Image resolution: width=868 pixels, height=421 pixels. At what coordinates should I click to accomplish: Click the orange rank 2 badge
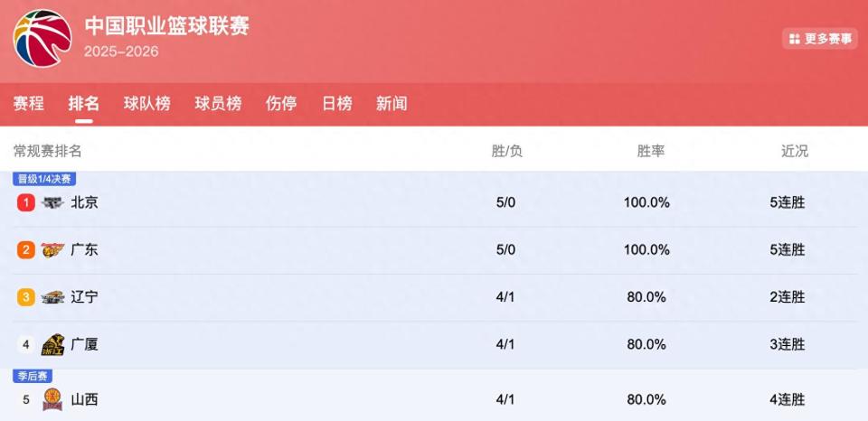26,250
